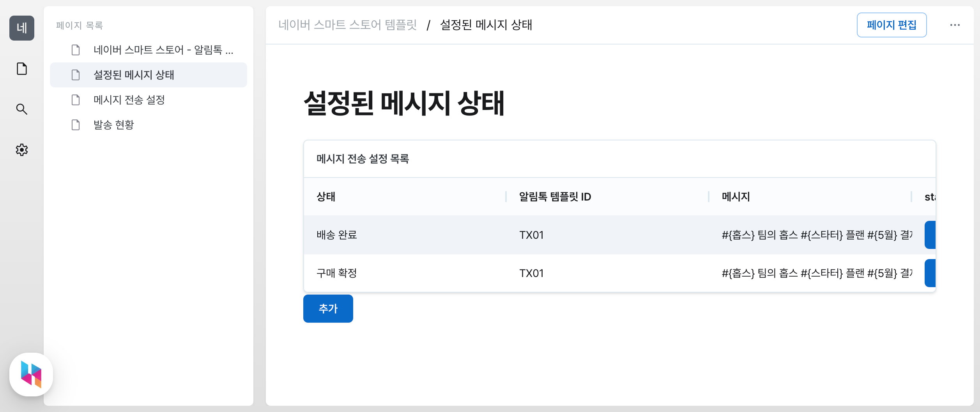Click the workspace avatar icon labeled 네
This screenshot has width=980, height=412.
[x=22, y=28]
